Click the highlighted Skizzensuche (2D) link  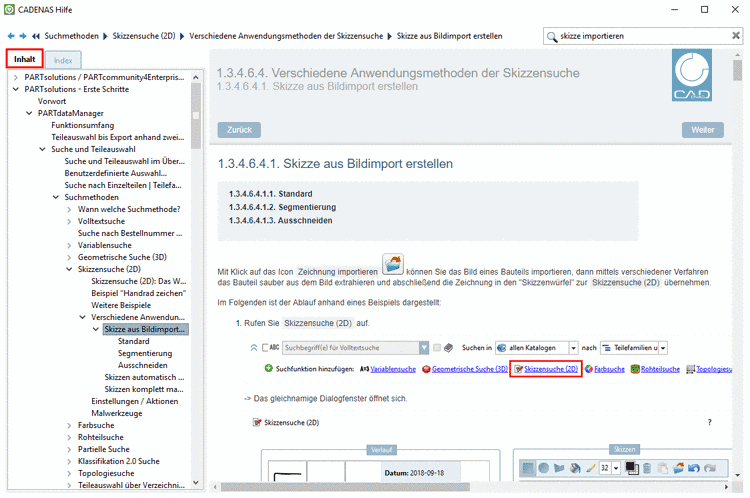click(551, 369)
